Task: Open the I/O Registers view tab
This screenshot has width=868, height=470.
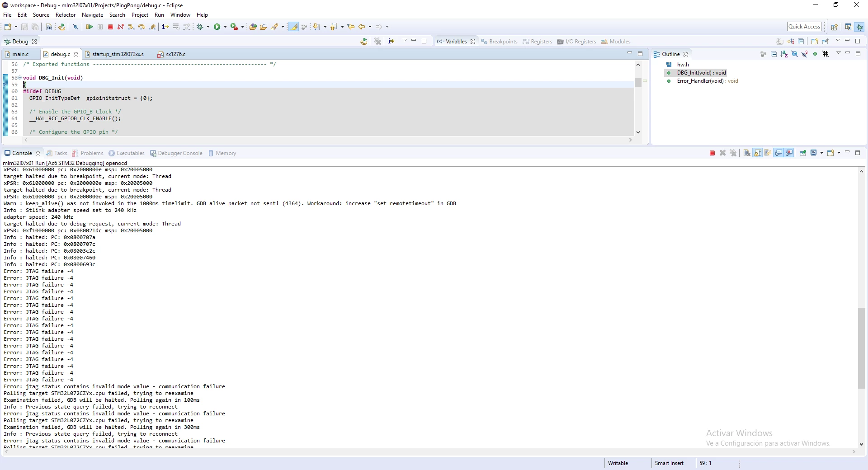Action: 577,42
